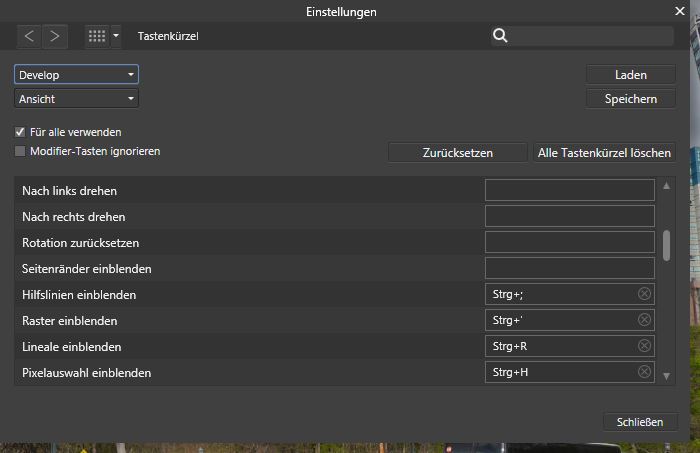Clear the Hilfslinien einblenden shortcut
The image size is (700, 453).
click(x=644, y=294)
